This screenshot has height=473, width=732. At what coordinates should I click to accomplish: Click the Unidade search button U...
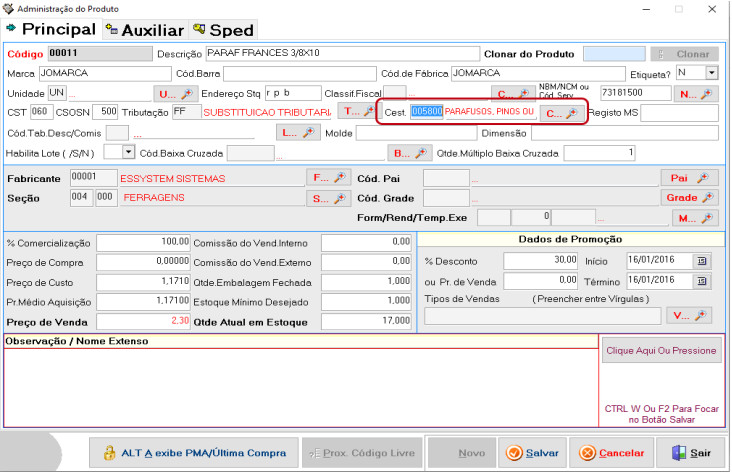tap(171, 93)
